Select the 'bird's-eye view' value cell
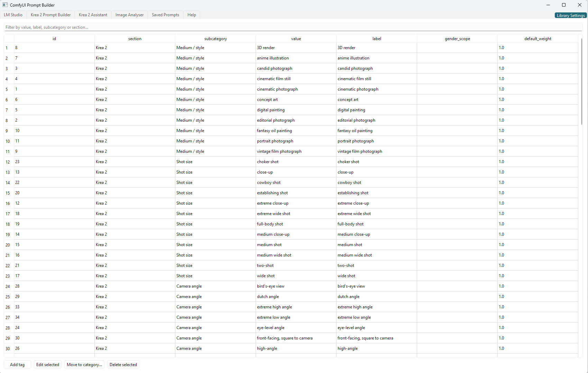Screen dimensions: 588x373 pyautogui.click(x=296, y=286)
